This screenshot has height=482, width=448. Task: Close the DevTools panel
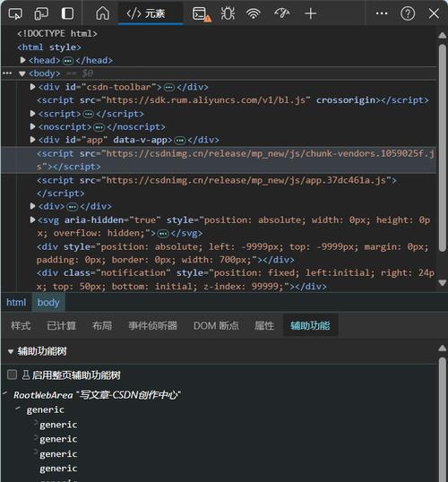coord(434,13)
